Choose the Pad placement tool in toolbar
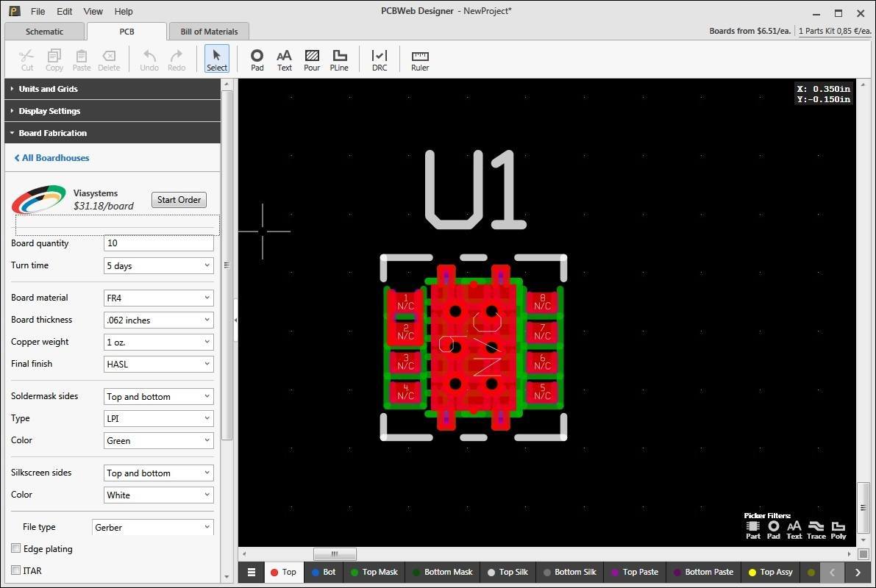 [x=257, y=60]
